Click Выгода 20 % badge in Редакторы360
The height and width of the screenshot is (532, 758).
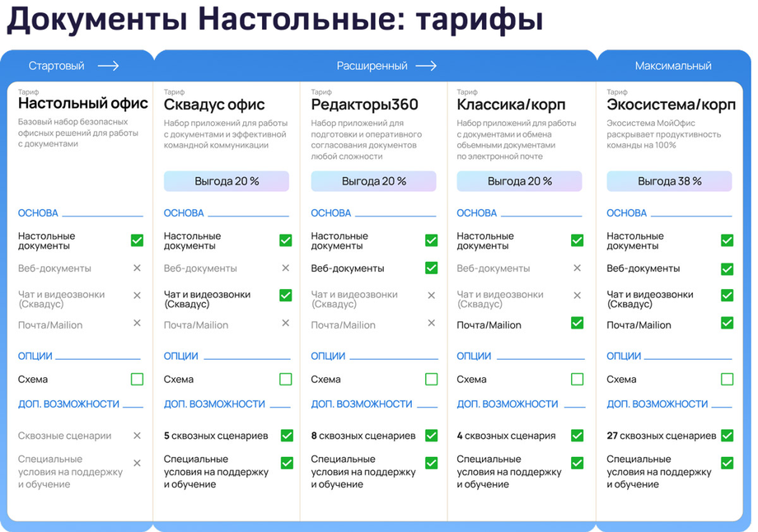(373, 181)
